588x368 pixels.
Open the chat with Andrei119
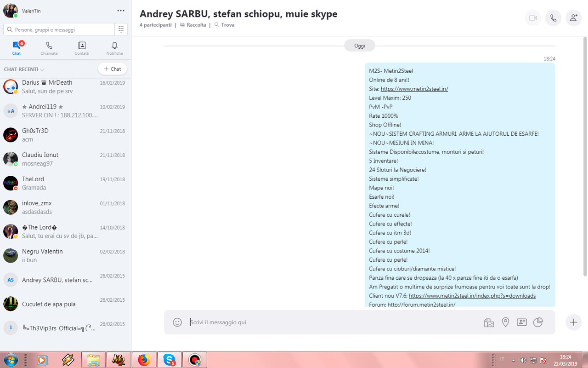coord(65,111)
